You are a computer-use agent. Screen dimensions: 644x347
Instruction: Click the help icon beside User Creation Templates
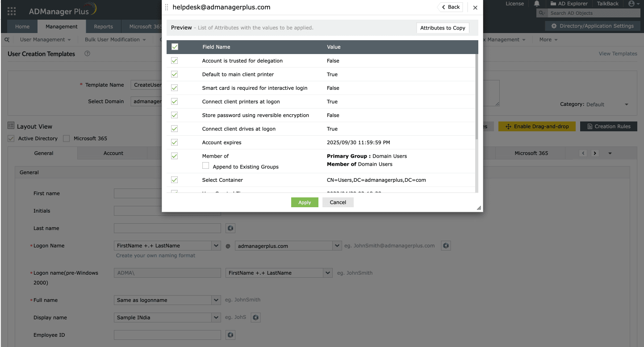(x=87, y=54)
